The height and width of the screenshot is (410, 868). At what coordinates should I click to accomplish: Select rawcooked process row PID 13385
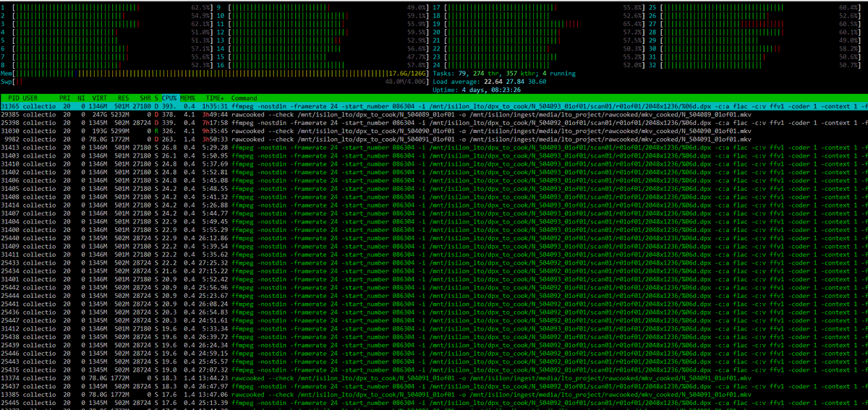click(x=434, y=396)
